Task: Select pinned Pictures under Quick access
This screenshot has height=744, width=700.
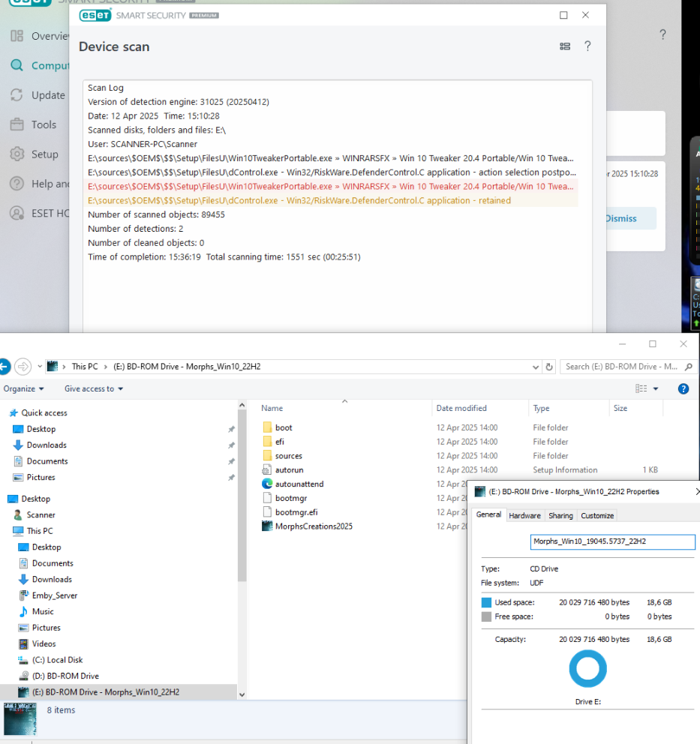Action: (x=41, y=477)
